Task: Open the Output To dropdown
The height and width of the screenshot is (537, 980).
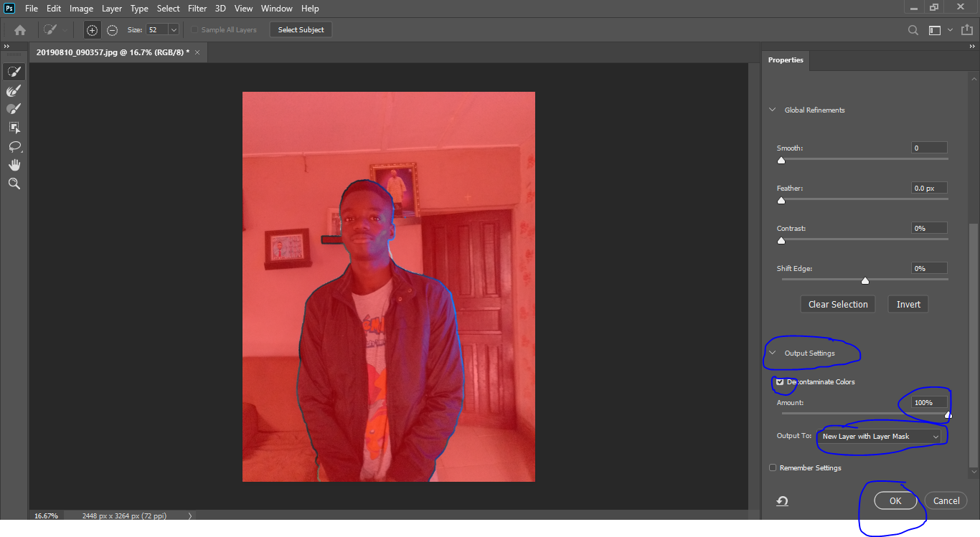Action: pos(881,436)
